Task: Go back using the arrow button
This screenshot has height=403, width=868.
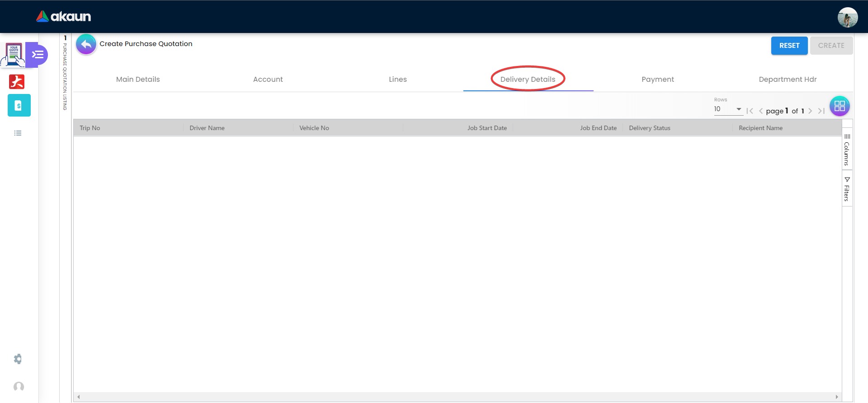Action: tap(86, 44)
